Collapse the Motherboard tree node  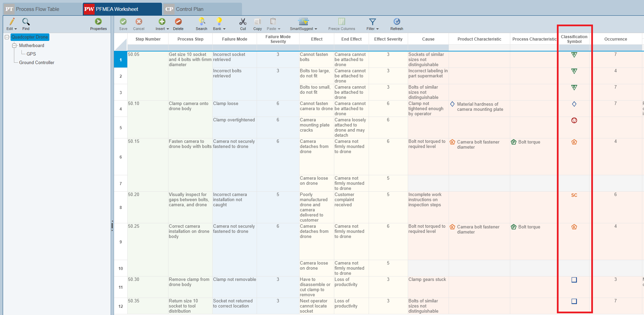(x=15, y=45)
